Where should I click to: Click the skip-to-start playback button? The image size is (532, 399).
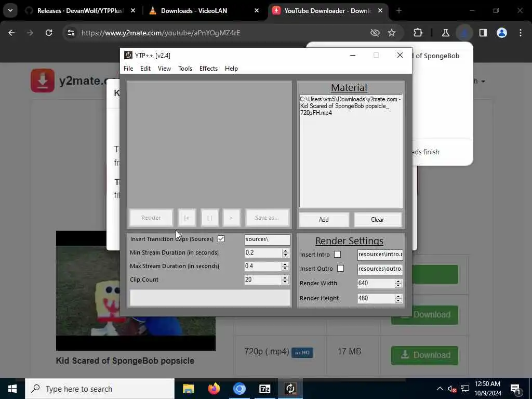[x=187, y=218]
